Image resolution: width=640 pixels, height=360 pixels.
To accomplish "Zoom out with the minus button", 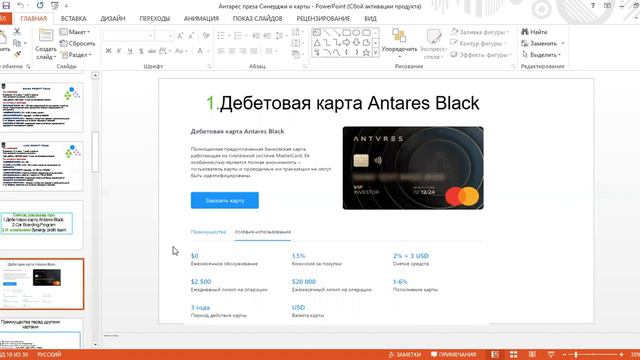I will click(x=565, y=355).
